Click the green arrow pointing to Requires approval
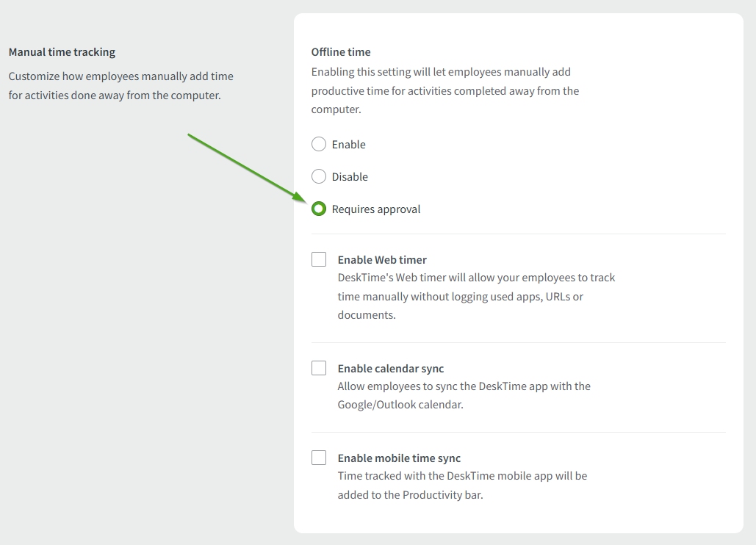This screenshot has width=756, height=545. coord(246,169)
